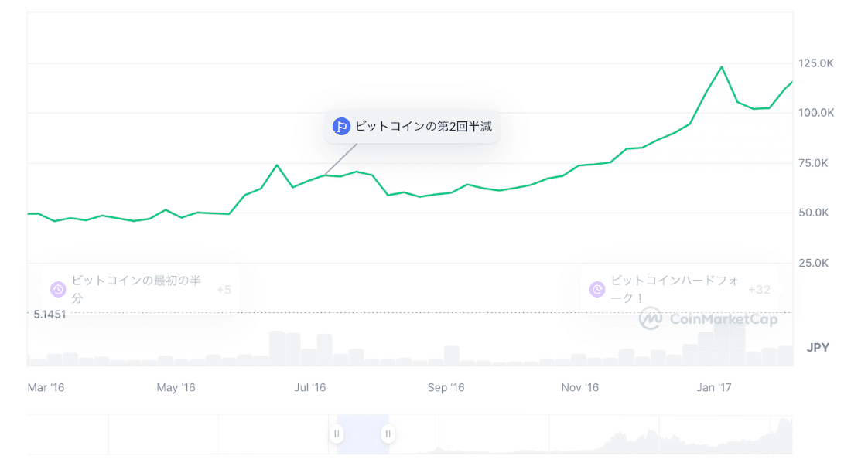
Task: Click the price line's highest peak
Action: 722,67
